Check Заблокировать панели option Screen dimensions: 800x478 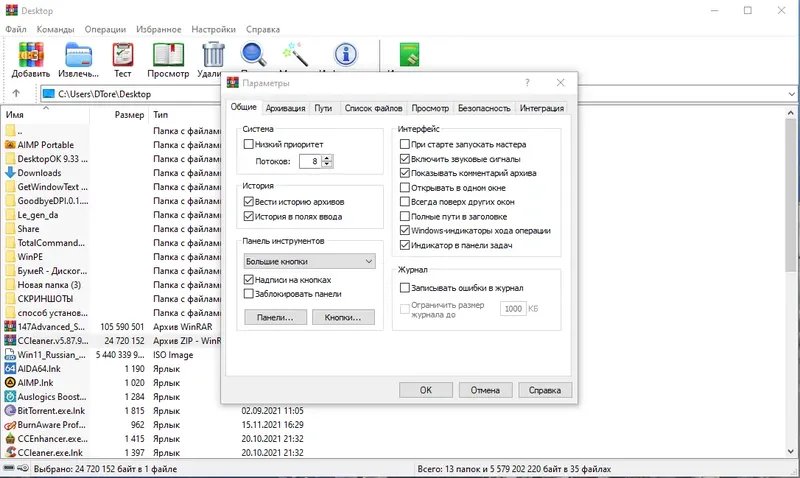pyautogui.click(x=248, y=294)
